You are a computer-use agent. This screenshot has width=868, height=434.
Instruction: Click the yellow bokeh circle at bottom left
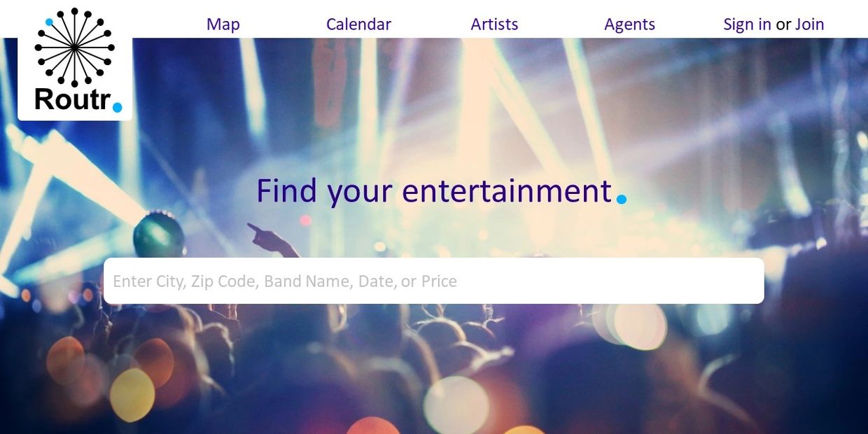132,395
